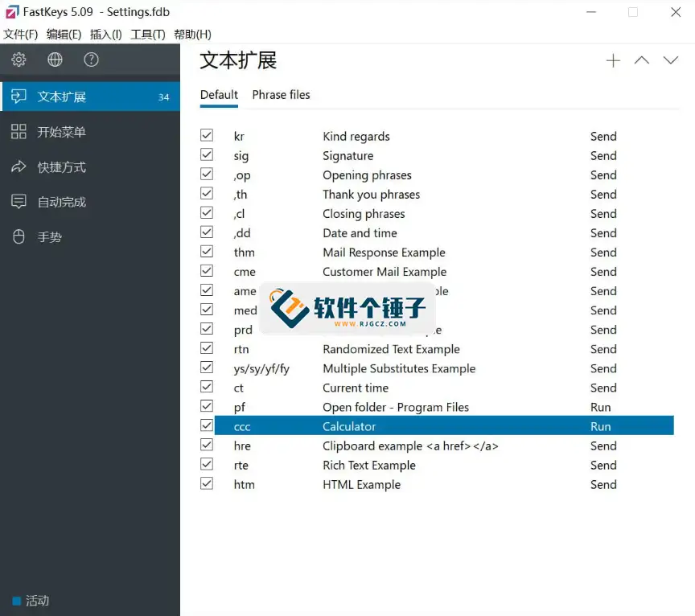Click the move down chevron arrow
The height and width of the screenshot is (616, 695).
[670, 60]
